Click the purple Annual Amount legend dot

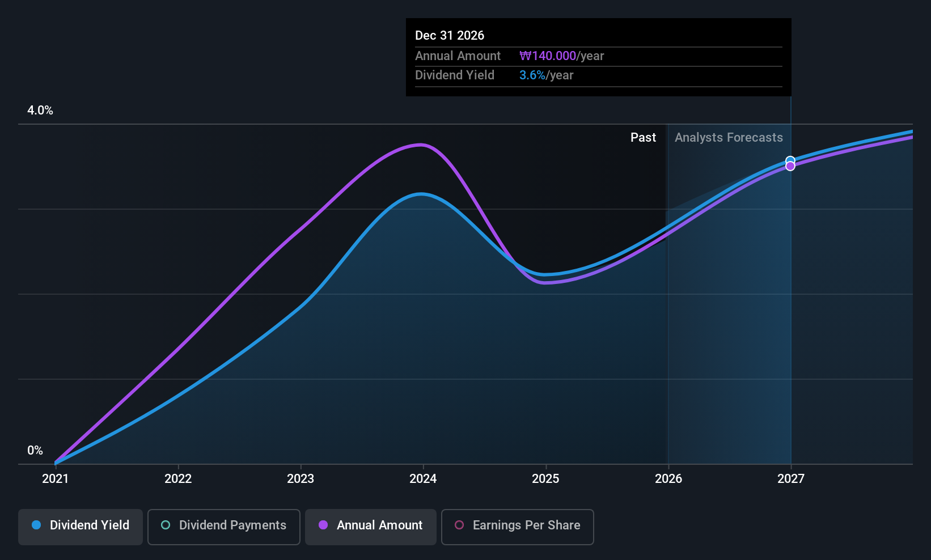[x=323, y=525]
